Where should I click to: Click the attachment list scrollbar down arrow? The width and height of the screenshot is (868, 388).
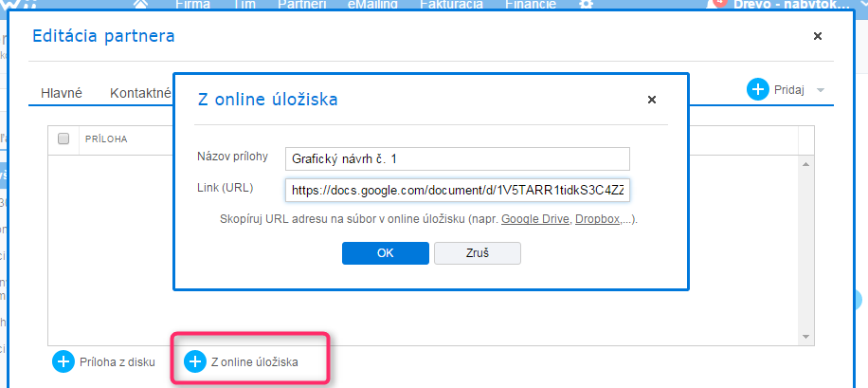click(x=805, y=337)
